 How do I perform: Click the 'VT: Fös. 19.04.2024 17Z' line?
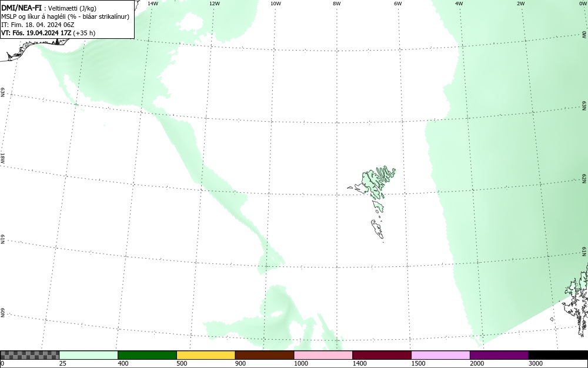(48, 33)
